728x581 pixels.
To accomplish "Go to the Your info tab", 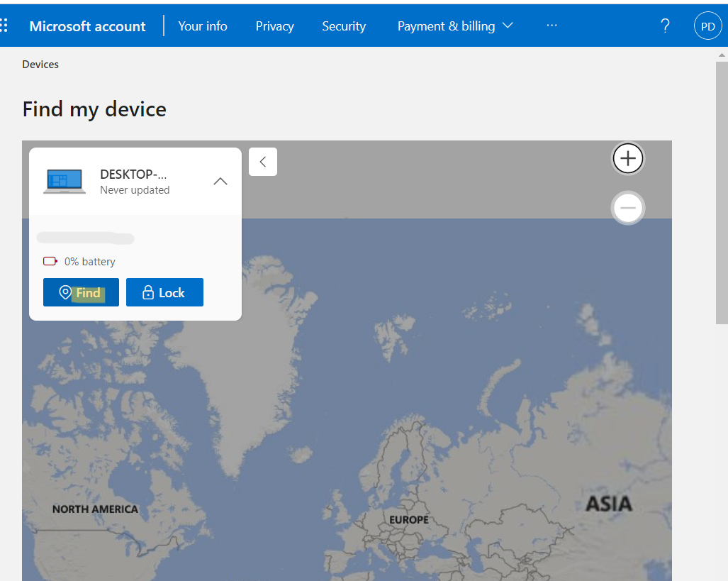I will click(x=203, y=26).
